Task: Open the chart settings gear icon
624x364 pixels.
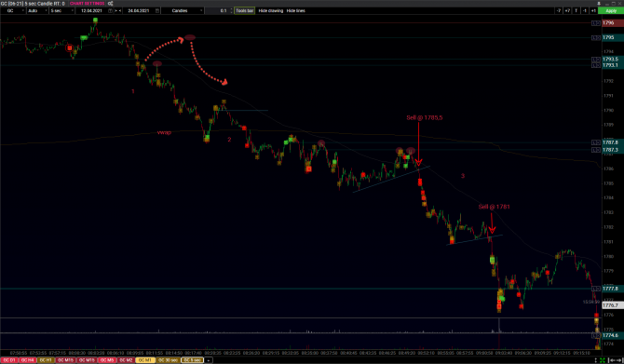Action: coord(110,4)
